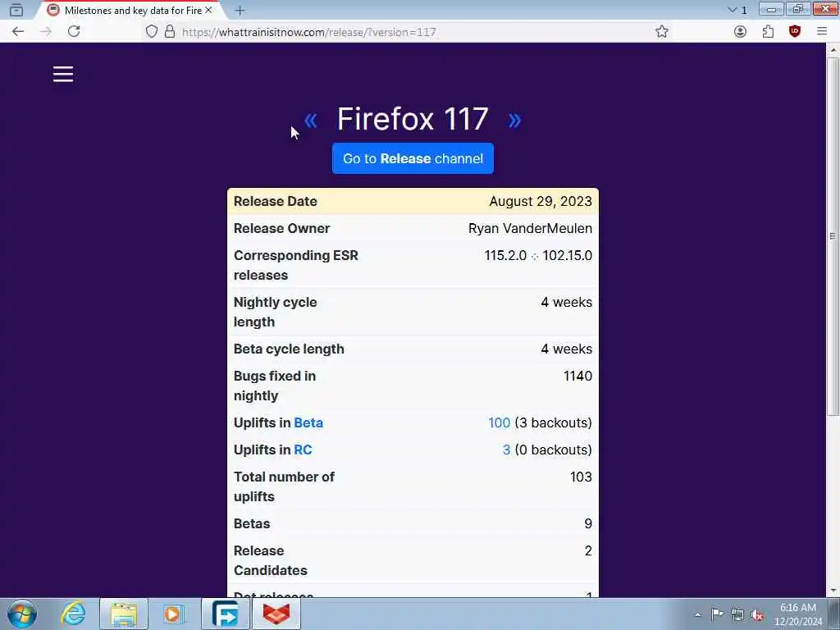The image size is (840, 630).
Task: Open the Windows Start menu
Action: coord(22,614)
